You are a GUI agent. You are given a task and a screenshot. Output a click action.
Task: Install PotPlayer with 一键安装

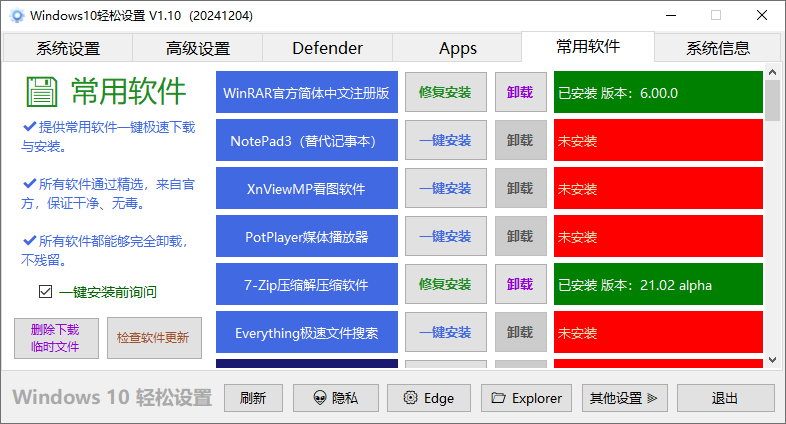pyautogui.click(x=446, y=237)
